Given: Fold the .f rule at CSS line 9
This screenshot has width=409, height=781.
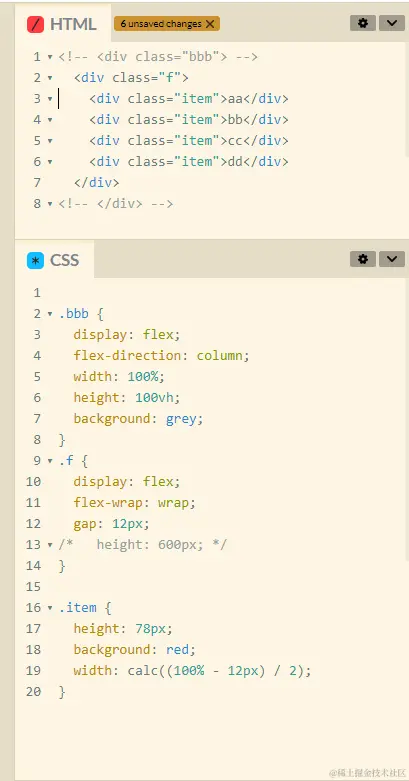Looking at the screenshot, I should [50, 461].
